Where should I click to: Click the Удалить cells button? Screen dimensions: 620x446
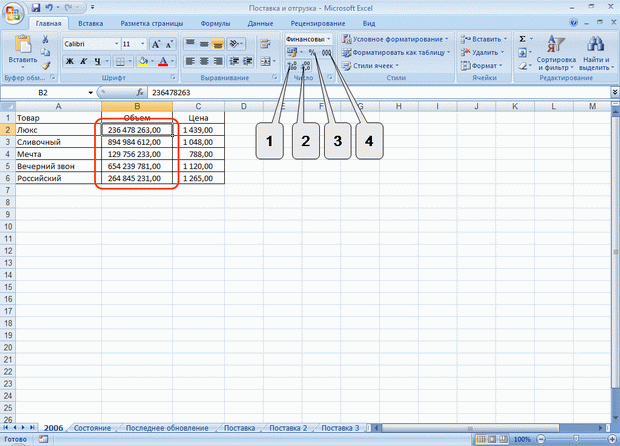(x=483, y=52)
